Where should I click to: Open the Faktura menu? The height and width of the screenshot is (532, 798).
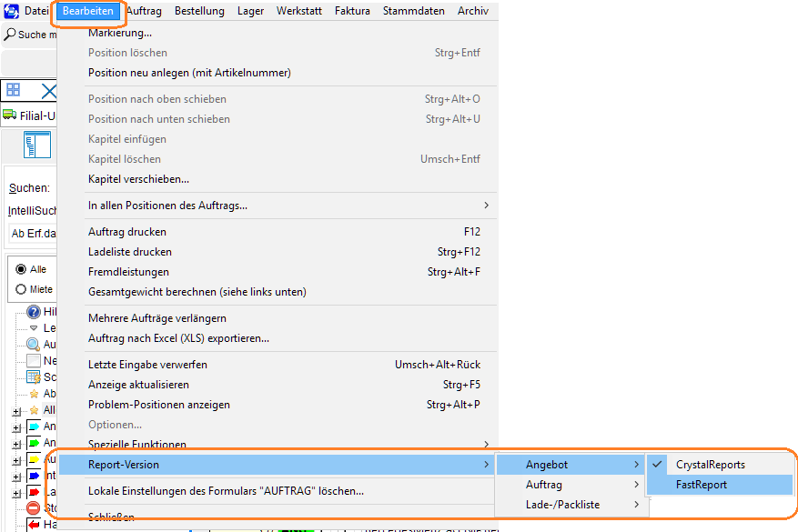(x=352, y=11)
